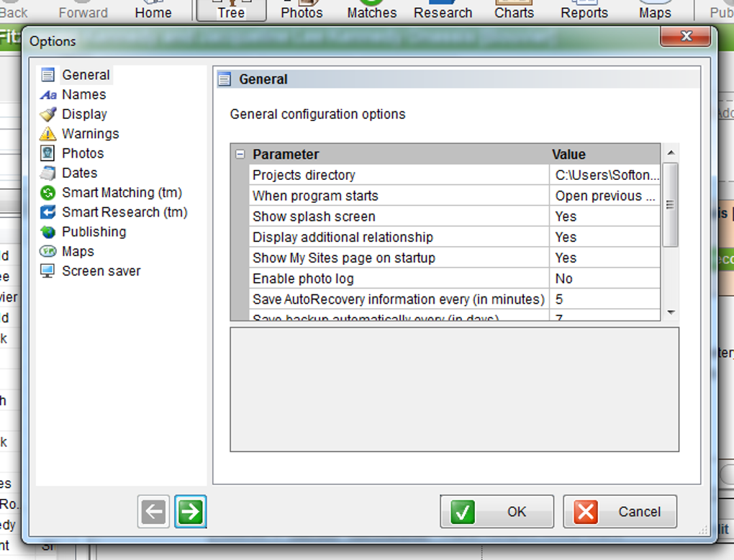Click Home in the main window toolbar

tap(153, 12)
